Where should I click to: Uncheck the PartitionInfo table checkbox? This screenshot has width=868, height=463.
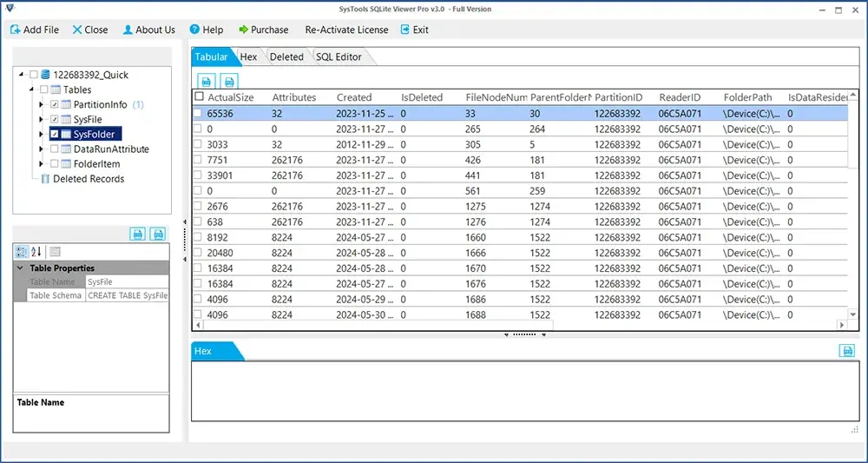pos(55,105)
